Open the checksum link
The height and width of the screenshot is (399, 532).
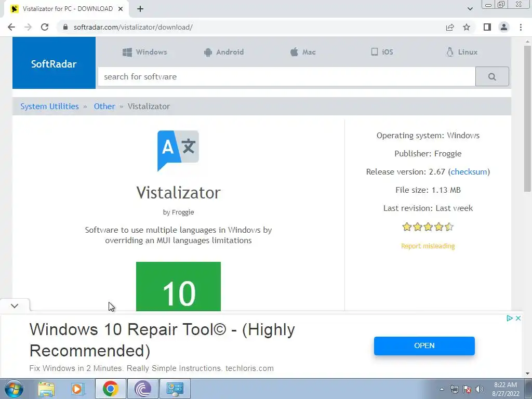click(469, 171)
